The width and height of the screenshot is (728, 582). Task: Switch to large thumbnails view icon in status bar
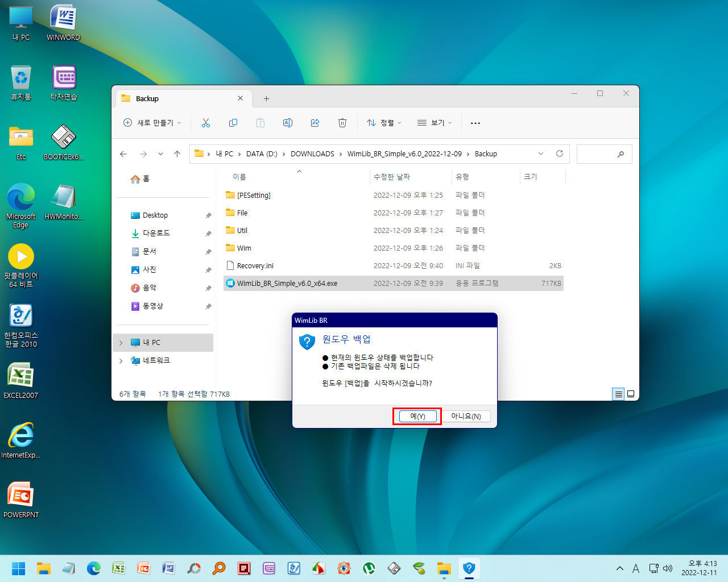631,394
